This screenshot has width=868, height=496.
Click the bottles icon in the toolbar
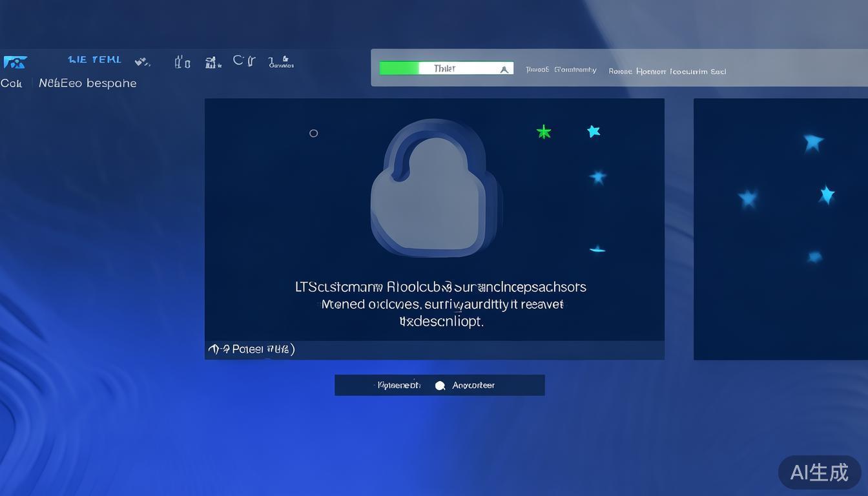tap(182, 62)
